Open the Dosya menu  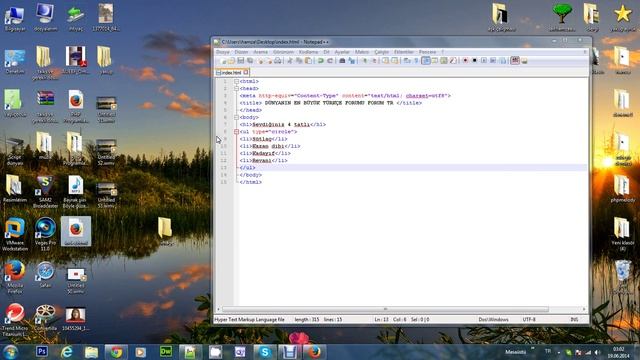(x=222, y=52)
